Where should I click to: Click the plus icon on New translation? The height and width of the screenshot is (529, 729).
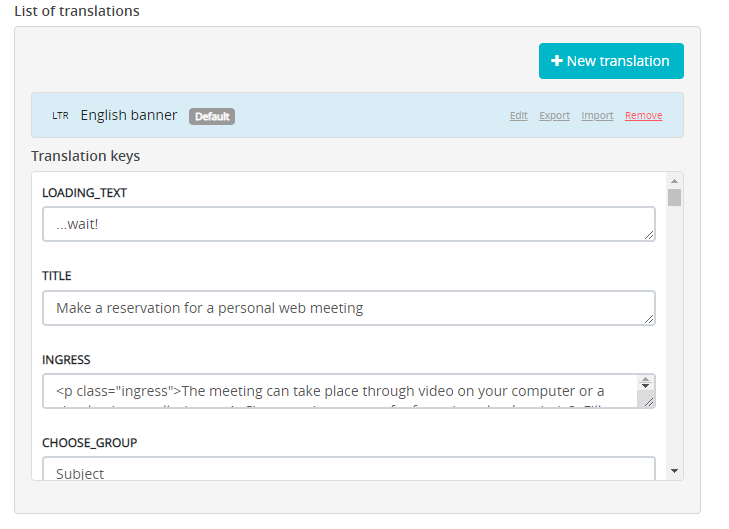[x=557, y=61]
